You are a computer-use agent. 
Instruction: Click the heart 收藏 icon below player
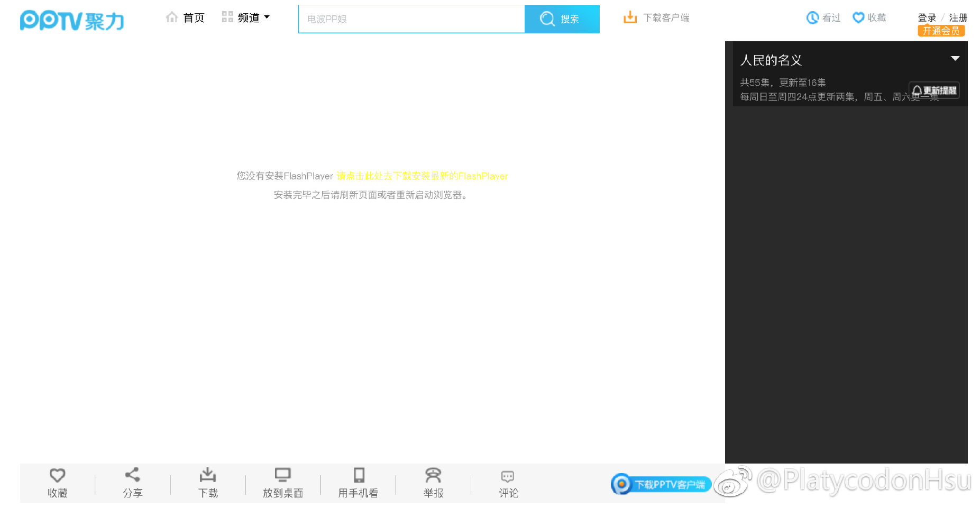coord(57,475)
